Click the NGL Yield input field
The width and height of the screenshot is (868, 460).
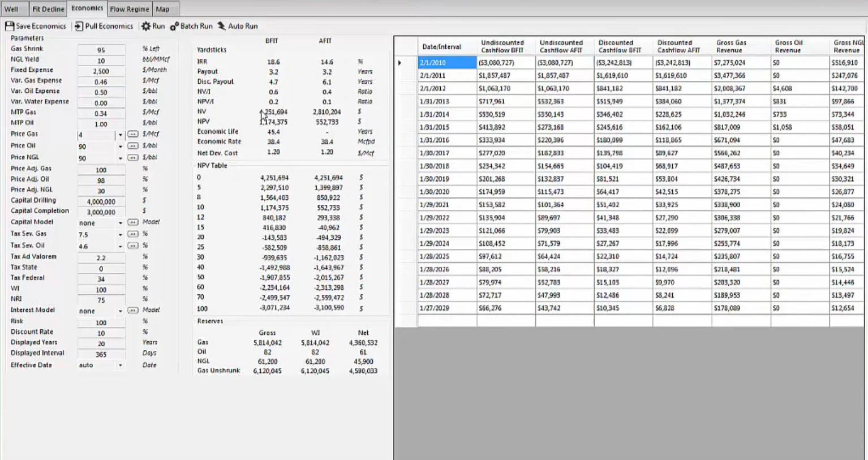101,61
